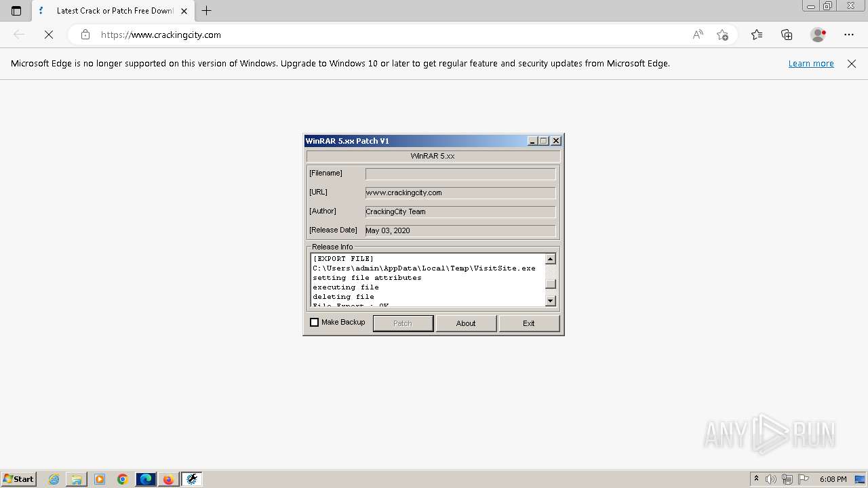The width and height of the screenshot is (868, 488).
Task: Click the 'executing file' log line
Action: point(346,287)
